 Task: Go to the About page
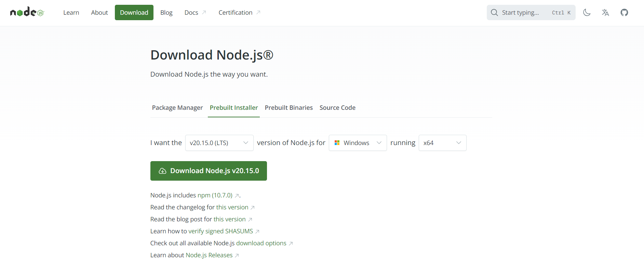pyautogui.click(x=99, y=12)
